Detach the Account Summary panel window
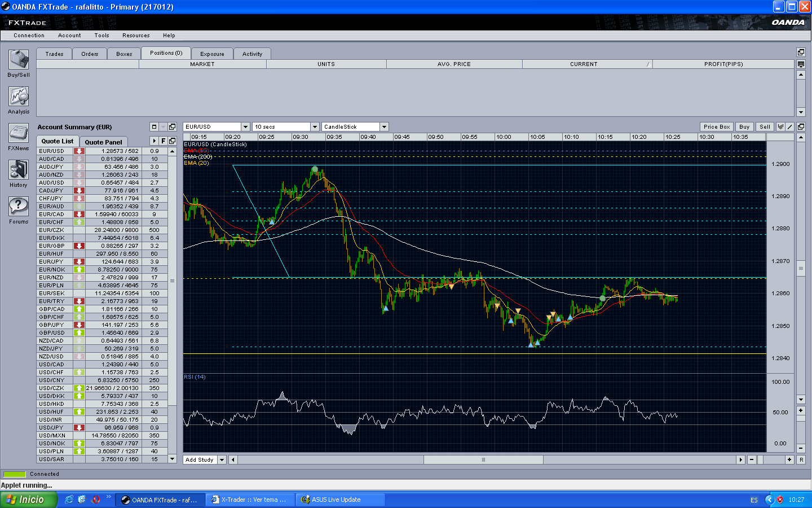The width and height of the screenshot is (812, 508). pyautogui.click(x=173, y=126)
